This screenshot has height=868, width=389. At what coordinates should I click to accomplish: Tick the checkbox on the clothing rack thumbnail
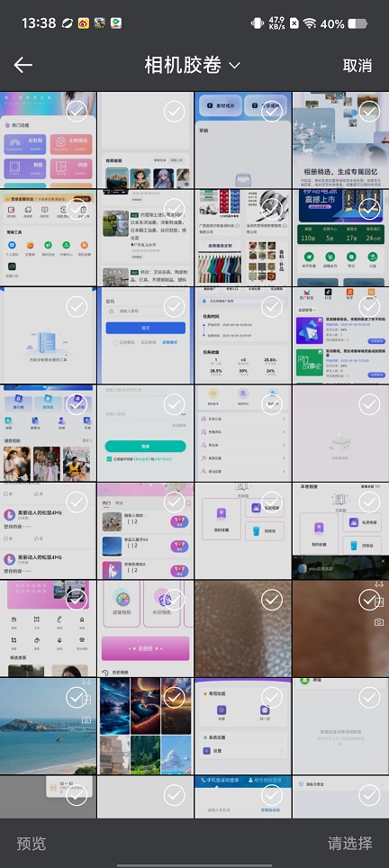272,209
